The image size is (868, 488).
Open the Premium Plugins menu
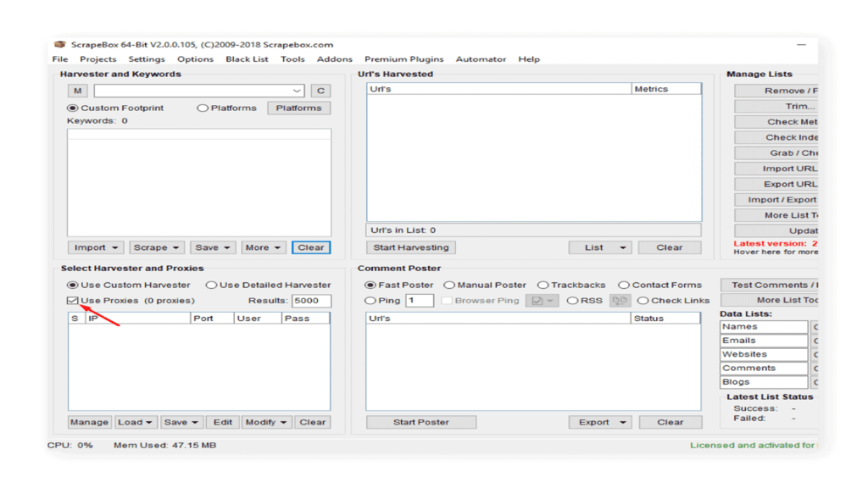(404, 59)
